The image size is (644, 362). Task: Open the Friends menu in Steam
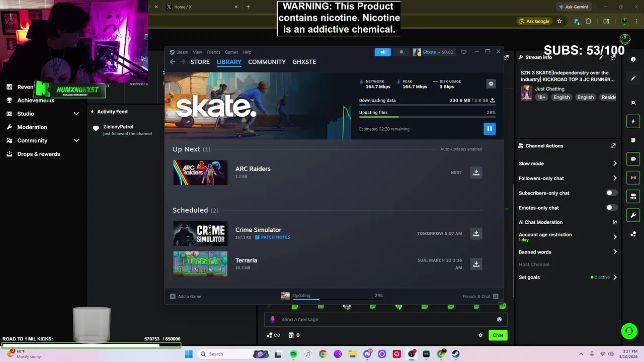tap(213, 52)
